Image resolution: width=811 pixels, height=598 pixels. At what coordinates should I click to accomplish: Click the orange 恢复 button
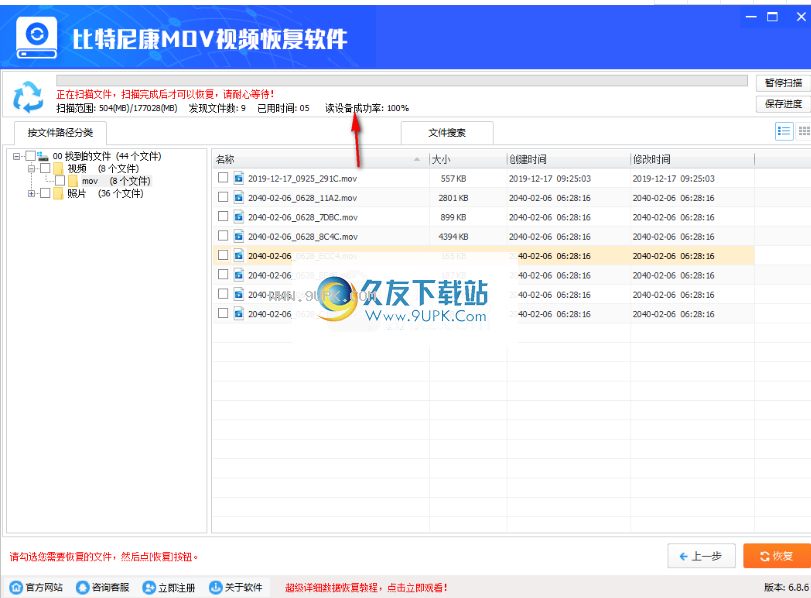point(777,556)
